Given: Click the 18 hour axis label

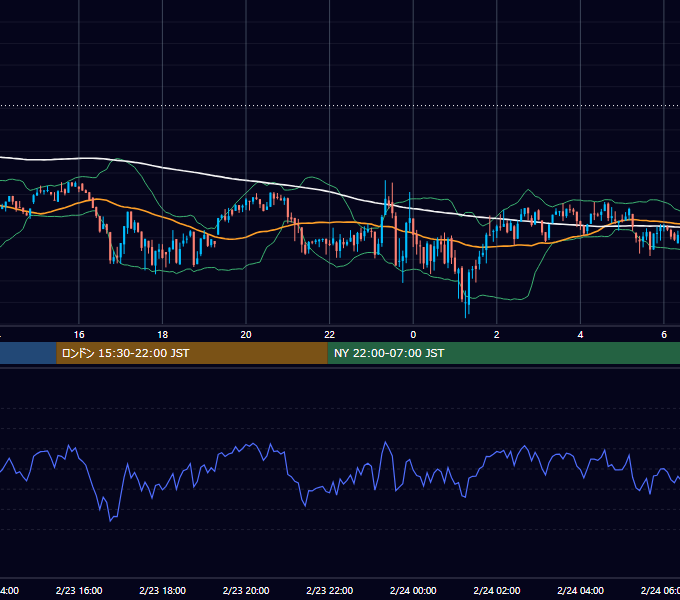Looking at the screenshot, I should pos(163,335).
